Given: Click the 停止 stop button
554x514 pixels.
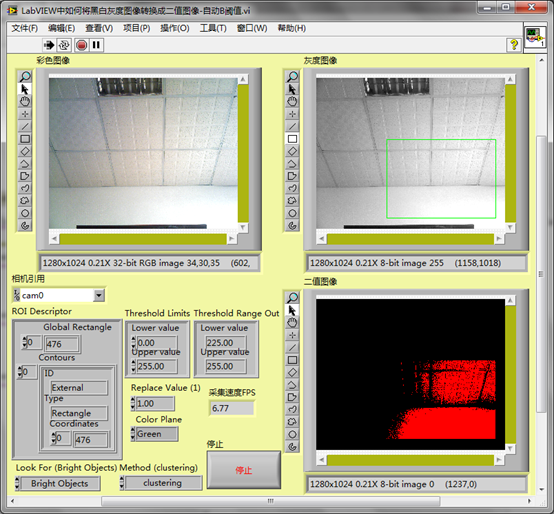Looking at the screenshot, I should 243,470.
